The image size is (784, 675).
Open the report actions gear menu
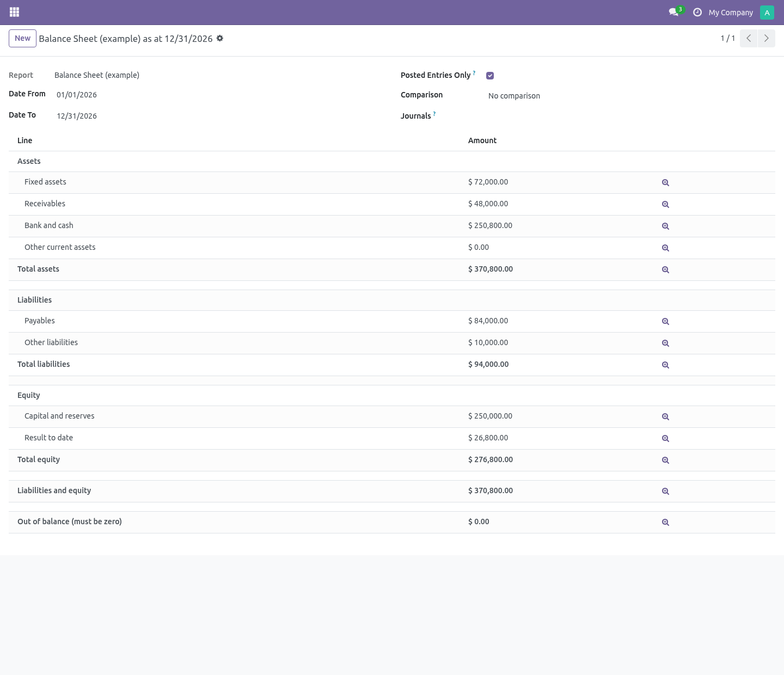click(x=220, y=38)
